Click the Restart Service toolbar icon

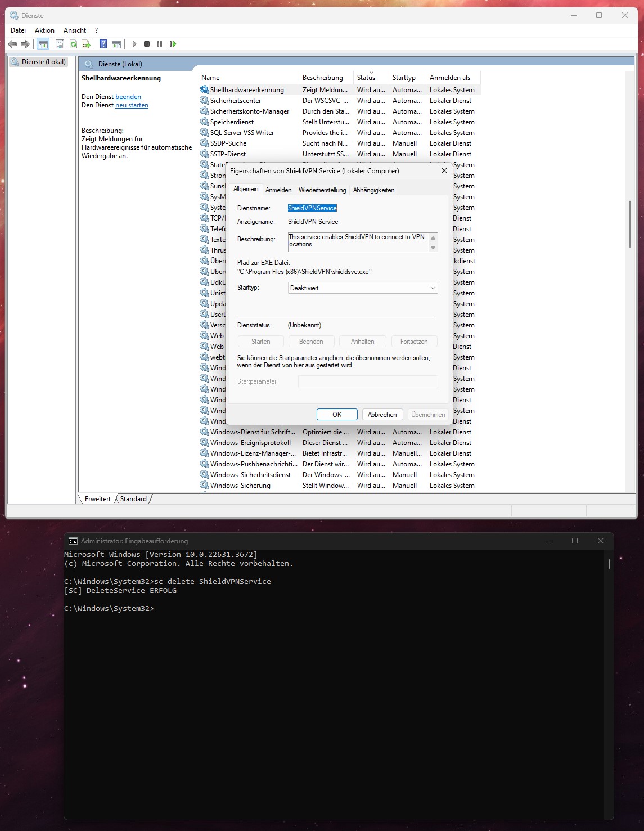tap(173, 44)
